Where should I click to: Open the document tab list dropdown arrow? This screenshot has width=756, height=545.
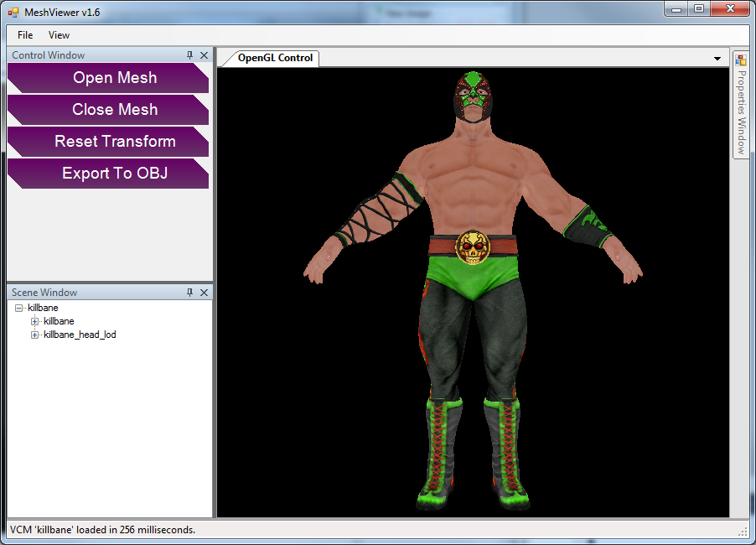[x=717, y=59]
